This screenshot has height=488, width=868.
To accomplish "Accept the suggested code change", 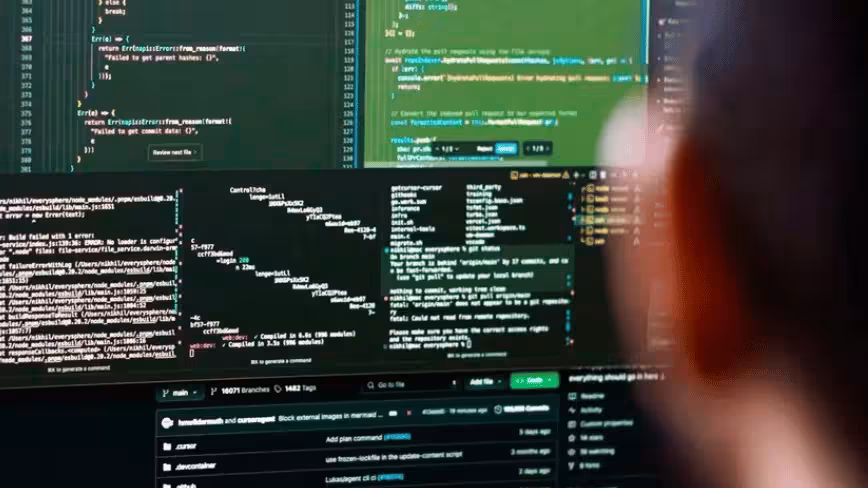I will tap(505, 148).
